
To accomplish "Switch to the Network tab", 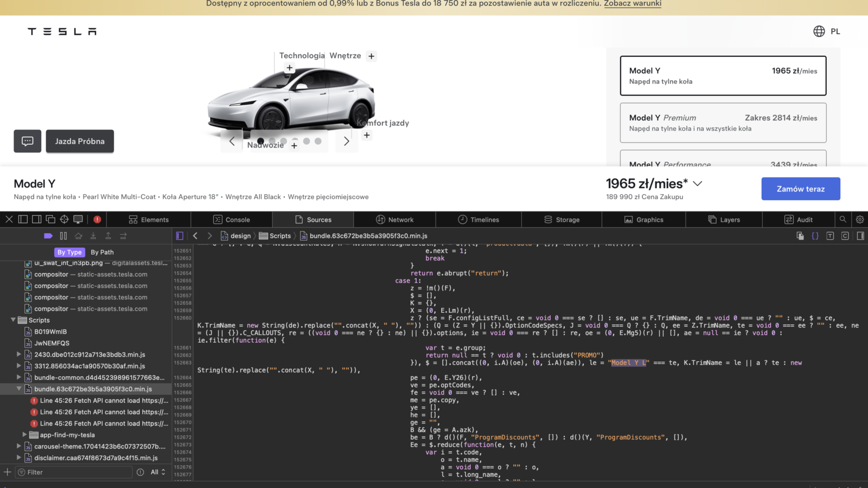I will pyautogui.click(x=395, y=220).
